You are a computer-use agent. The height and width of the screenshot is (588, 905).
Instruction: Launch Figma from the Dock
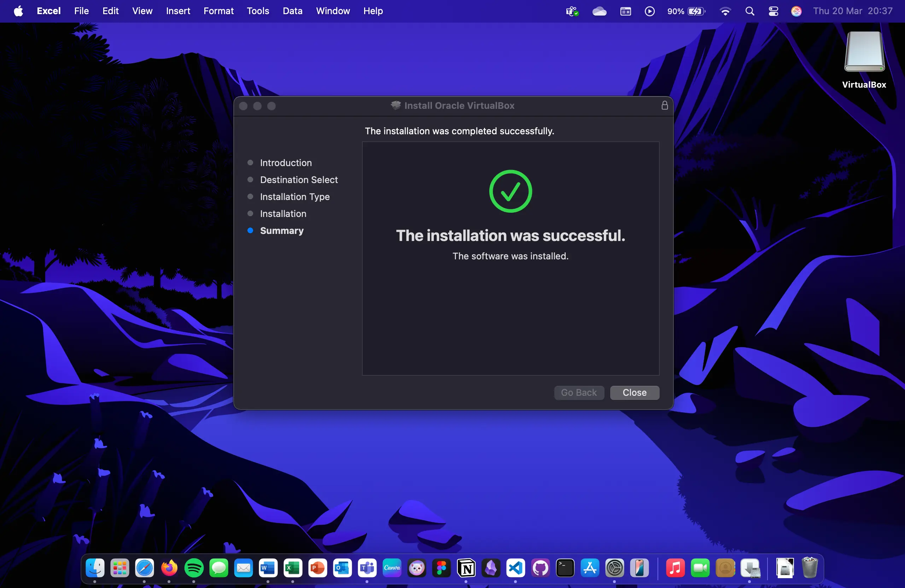[441, 568]
